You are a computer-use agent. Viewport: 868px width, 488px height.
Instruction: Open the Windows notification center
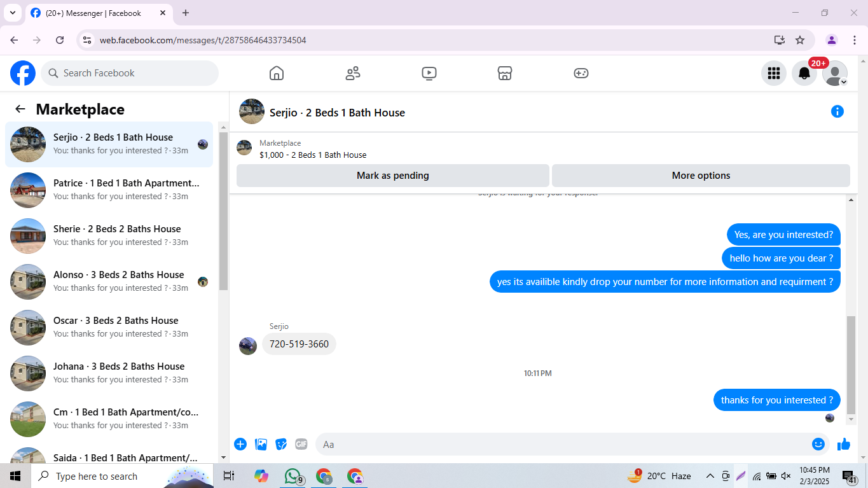coord(849,476)
